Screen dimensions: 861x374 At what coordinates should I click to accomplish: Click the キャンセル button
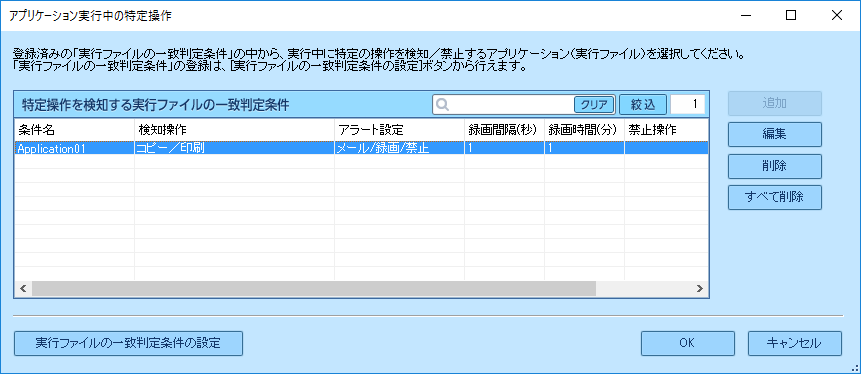pos(794,343)
